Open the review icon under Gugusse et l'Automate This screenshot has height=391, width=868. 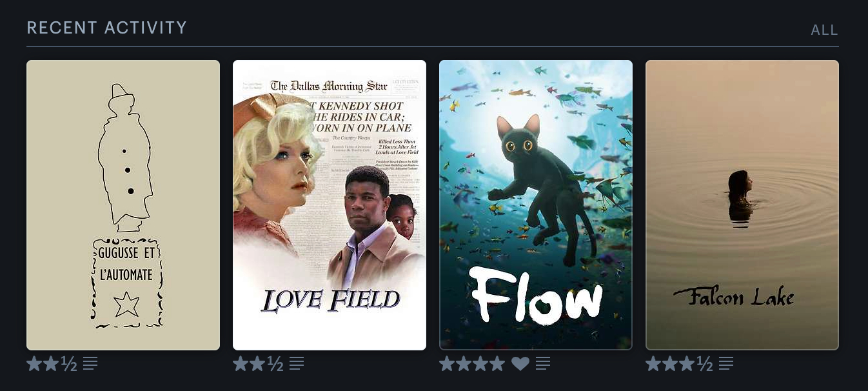(90, 364)
